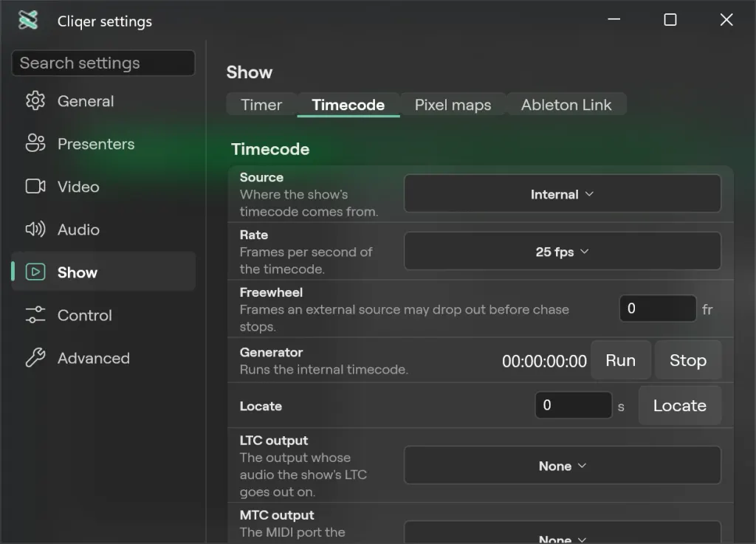This screenshot has height=544, width=756.
Task: Open the MTC output dropdown
Action: pyautogui.click(x=562, y=532)
